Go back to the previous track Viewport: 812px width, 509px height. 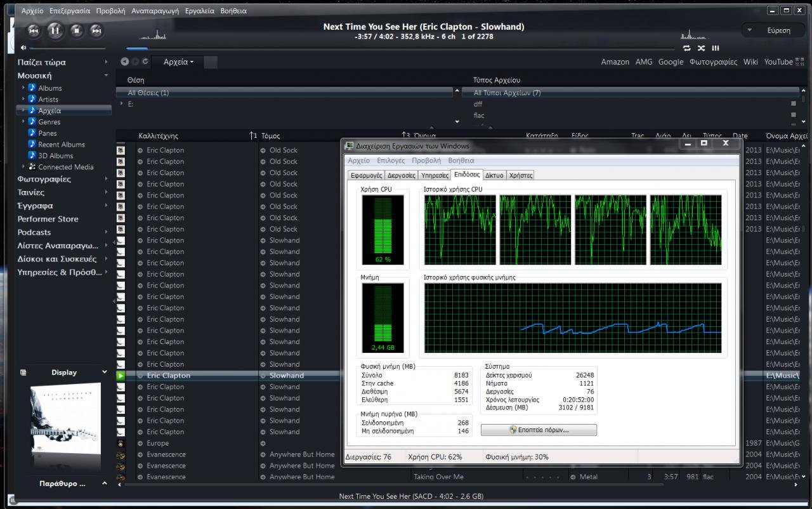point(34,30)
